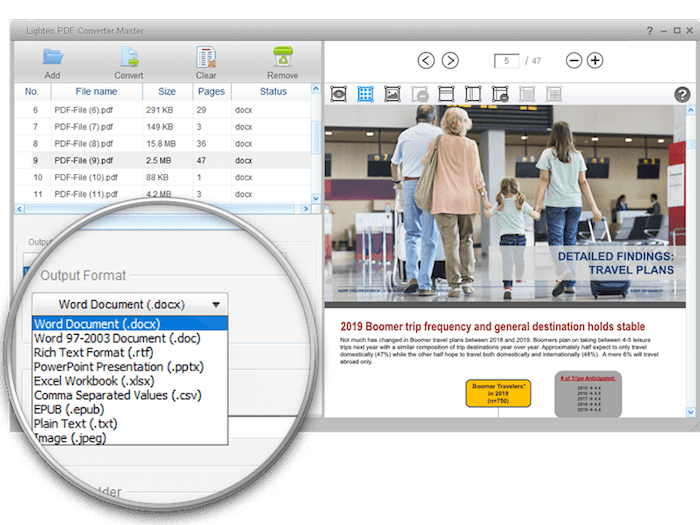This screenshot has width=700, height=525.
Task: Toggle the eye preview icon
Action: (x=339, y=94)
